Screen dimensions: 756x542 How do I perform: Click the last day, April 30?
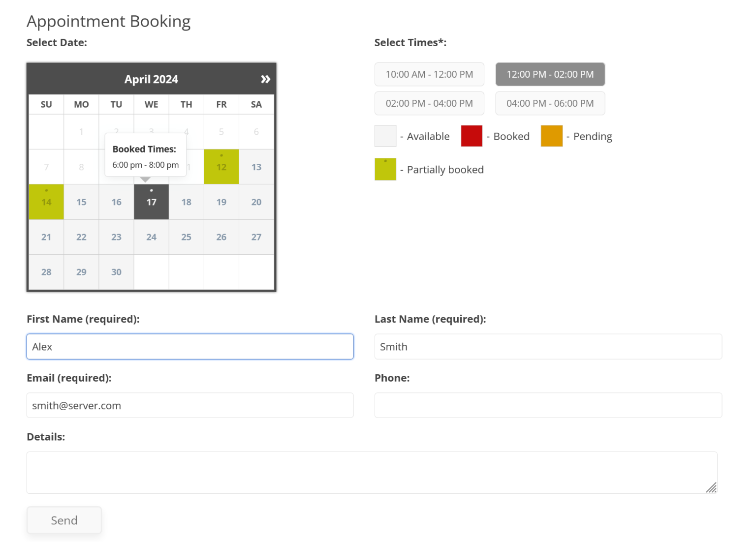(x=116, y=272)
